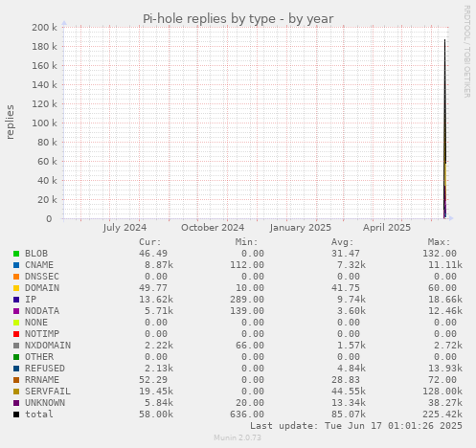Click RRNAME current value 52.29
Viewport: 476px width, 448px height.
pyautogui.click(x=153, y=380)
